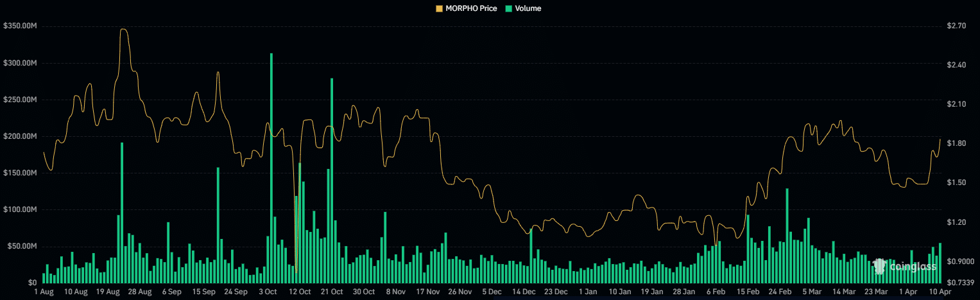This screenshot has width=980, height=300.
Task: Click the $2.70 price axis label
Action: point(956,26)
